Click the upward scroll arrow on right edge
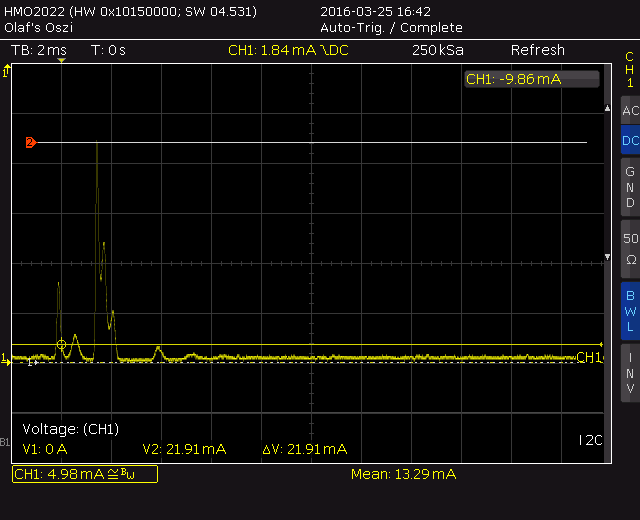The image size is (640, 520). 607,108
